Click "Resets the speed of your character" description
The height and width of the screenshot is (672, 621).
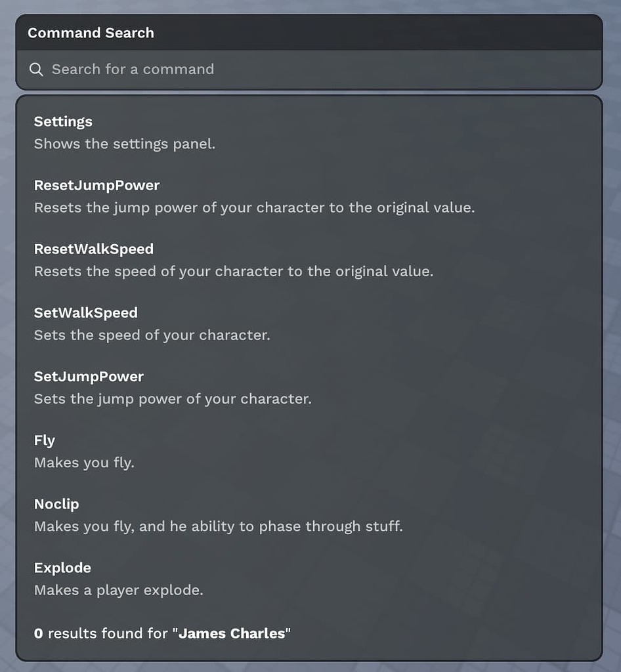pos(234,272)
